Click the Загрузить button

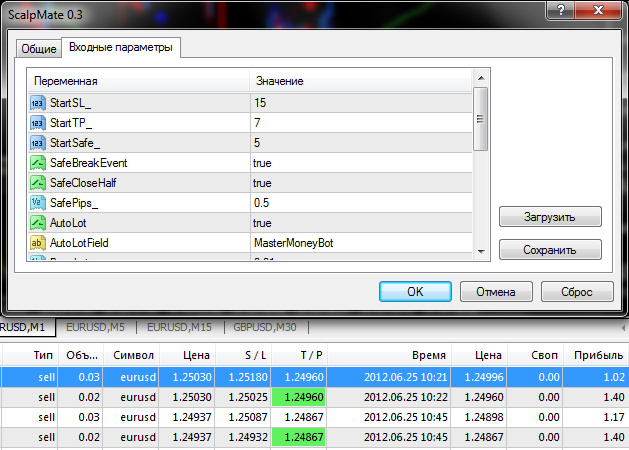(x=550, y=217)
